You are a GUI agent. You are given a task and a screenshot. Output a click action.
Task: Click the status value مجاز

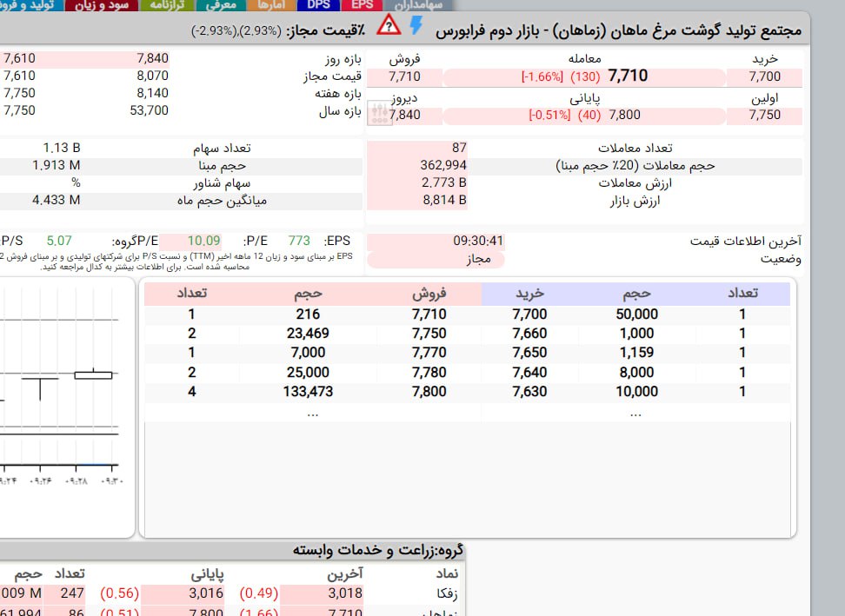click(x=478, y=260)
